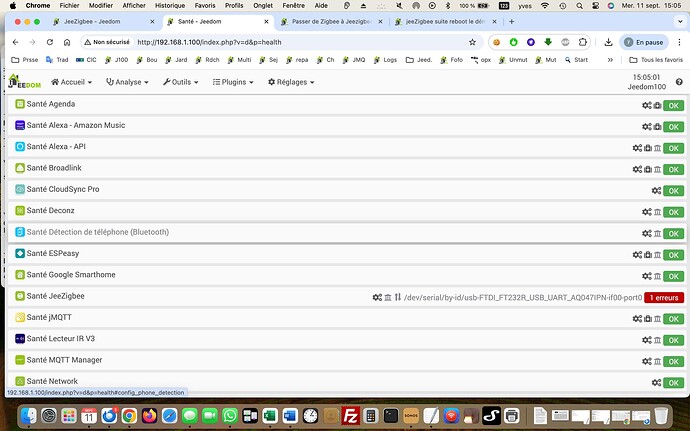Viewport: 690px width, 431px height.
Task: Click OK badge in Santé Agenda row
Action: pyautogui.click(x=674, y=106)
